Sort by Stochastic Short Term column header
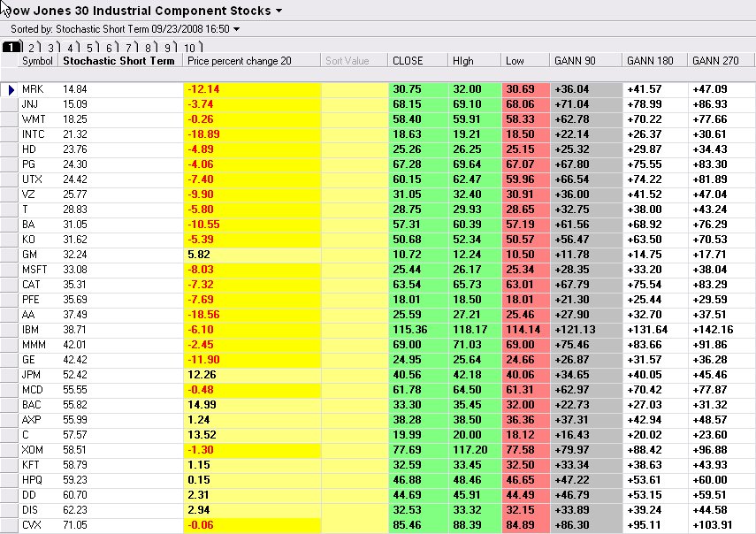Viewport: 756px width, 534px height. [x=120, y=61]
